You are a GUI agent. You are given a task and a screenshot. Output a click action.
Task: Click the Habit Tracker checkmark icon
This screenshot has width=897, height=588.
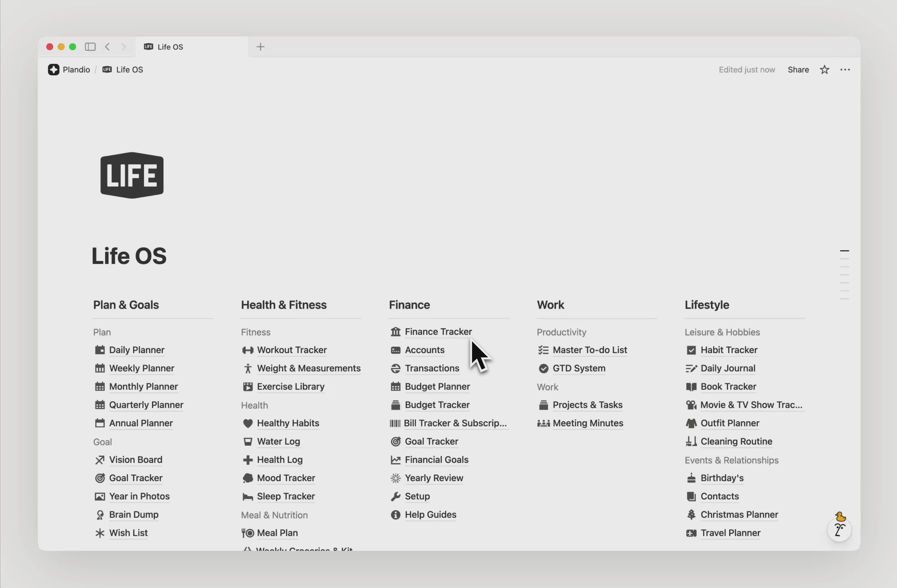[691, 350]
